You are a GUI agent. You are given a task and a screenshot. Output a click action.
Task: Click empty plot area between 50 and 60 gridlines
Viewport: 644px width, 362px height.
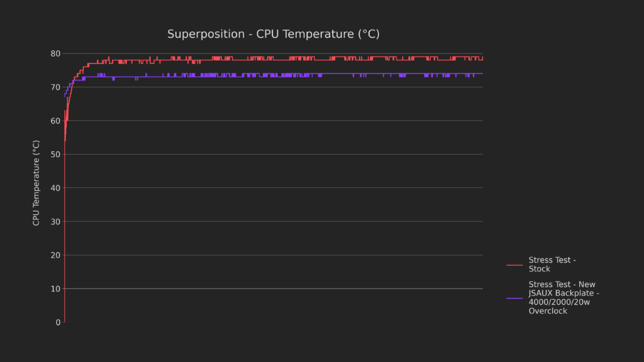tap(270, 138)
